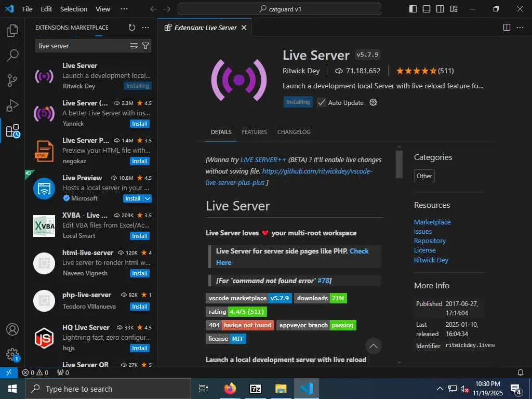Install Live Server by Yannick
532x399 pixels.
139,124
